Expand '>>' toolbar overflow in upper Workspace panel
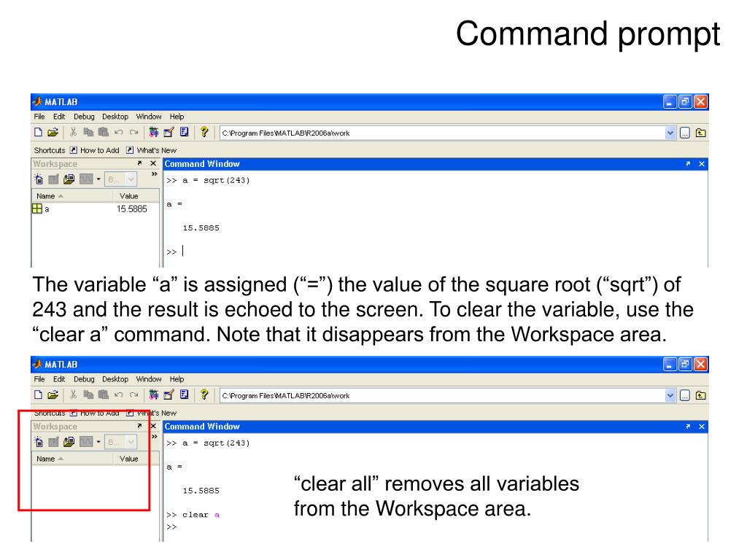Screen dimensions: 747x560 (x=155, y=174)
